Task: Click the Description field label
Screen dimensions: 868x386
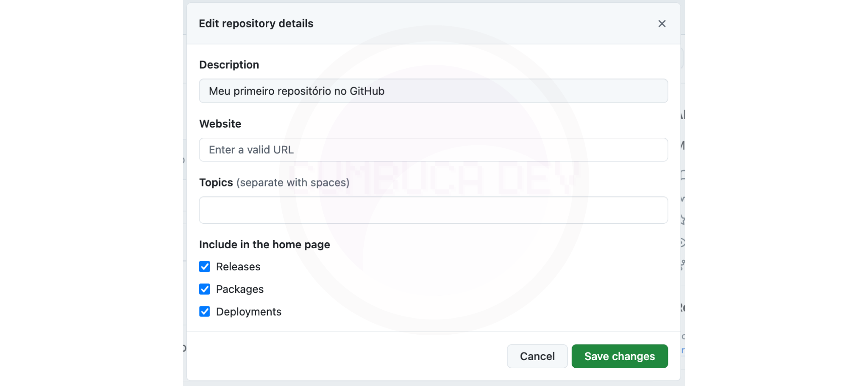Action: click(229, 65)
